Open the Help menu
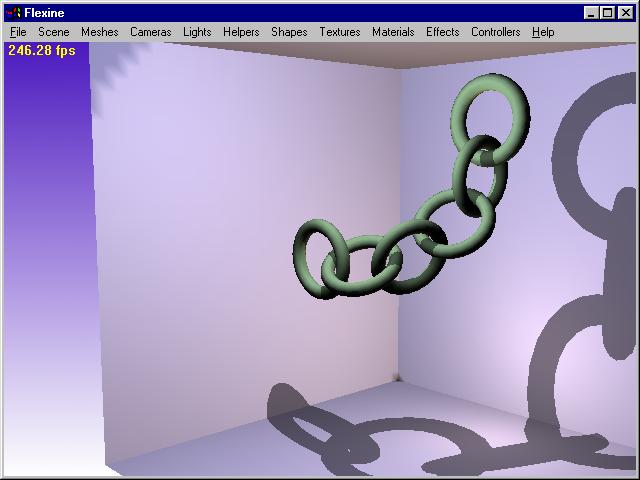This screenshot has width=640, height=480. tap(543, 32)
